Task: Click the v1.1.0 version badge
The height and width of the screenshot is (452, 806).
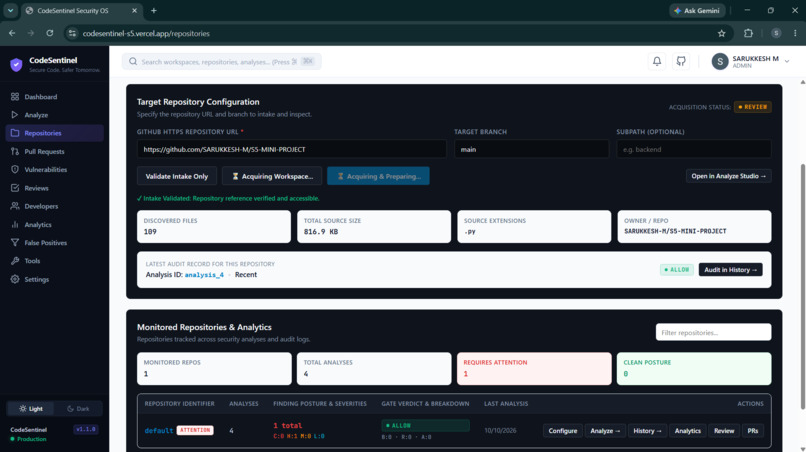Action: (85, 429)
